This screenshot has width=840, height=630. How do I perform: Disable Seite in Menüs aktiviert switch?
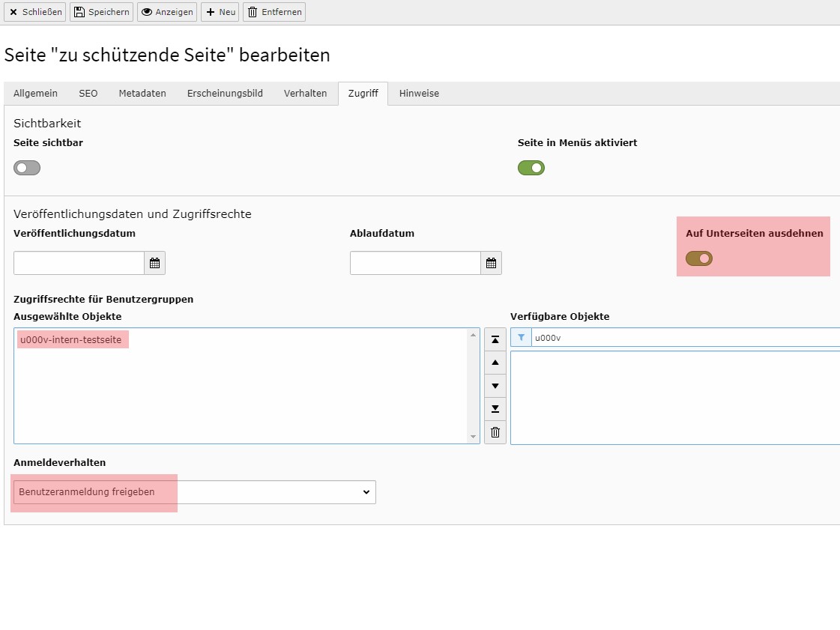[531, 168]
